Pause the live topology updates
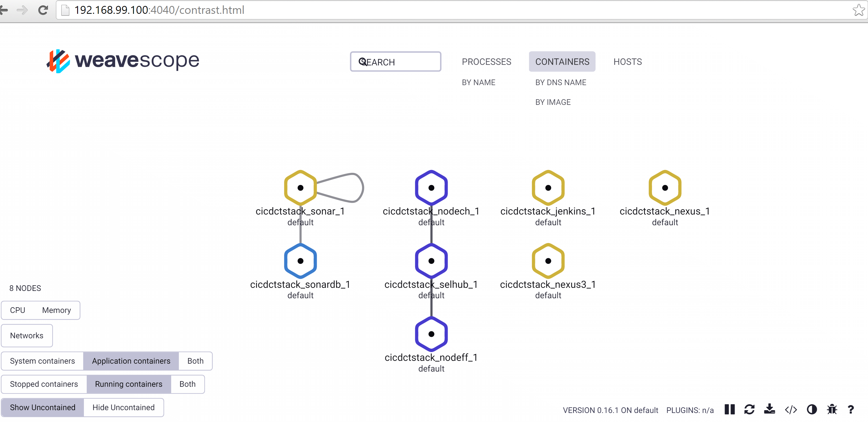The width and height of the screenshot is (868, 422). click(729, 409)
